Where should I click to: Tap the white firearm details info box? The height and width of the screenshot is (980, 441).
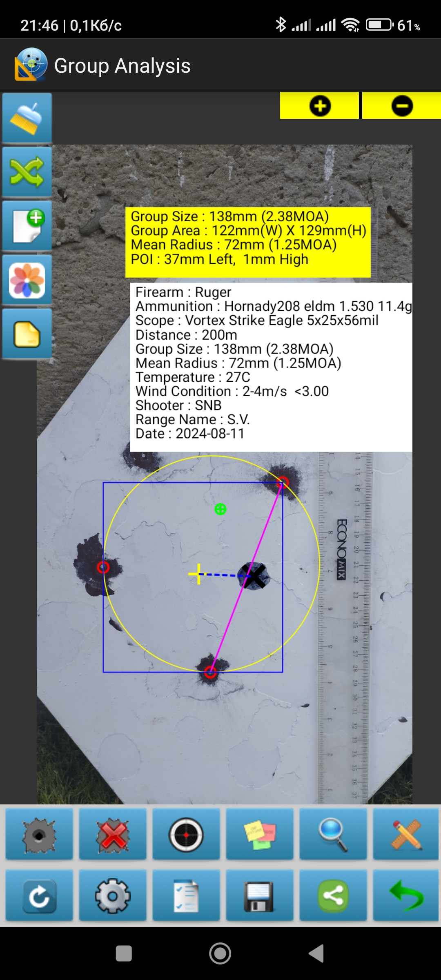point(271,367)
